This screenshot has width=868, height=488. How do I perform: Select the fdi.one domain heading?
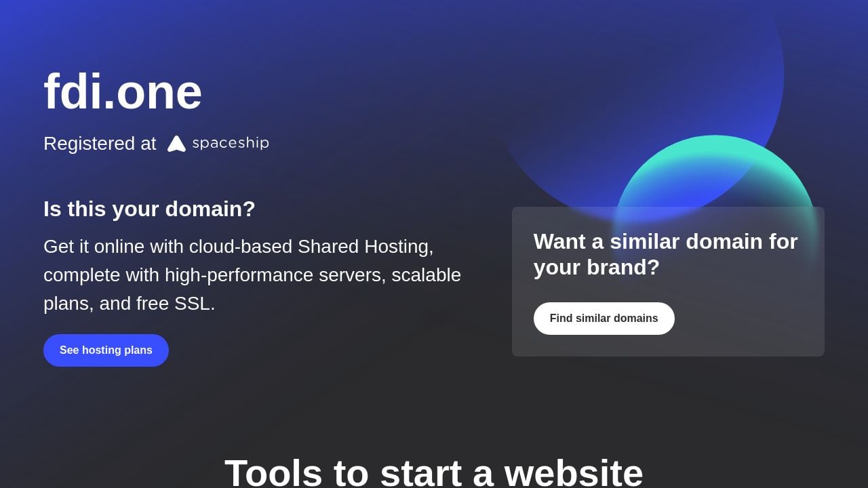pos(123,91)
